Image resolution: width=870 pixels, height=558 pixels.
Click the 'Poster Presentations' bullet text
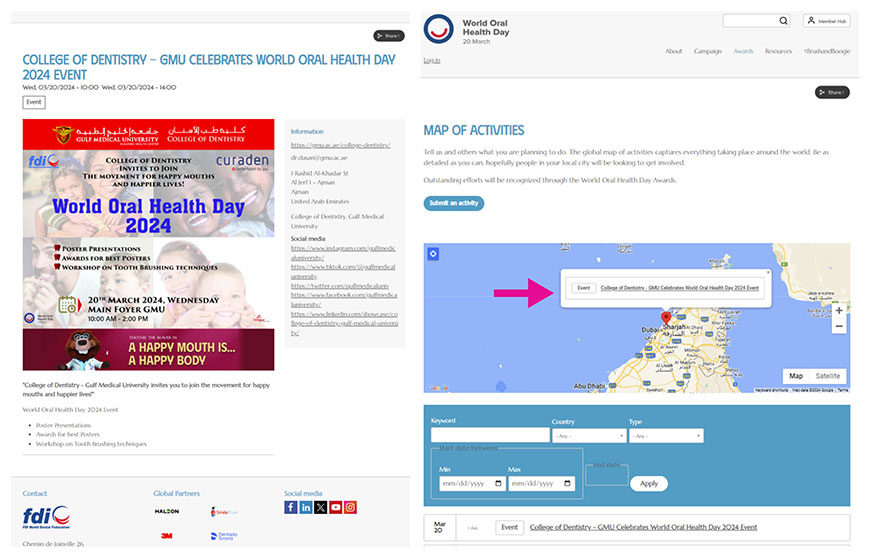point(63,425)
